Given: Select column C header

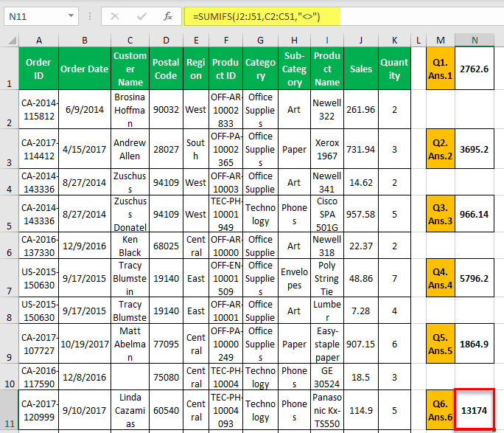Looking at the screenshot, I should (x=130, y=41).
